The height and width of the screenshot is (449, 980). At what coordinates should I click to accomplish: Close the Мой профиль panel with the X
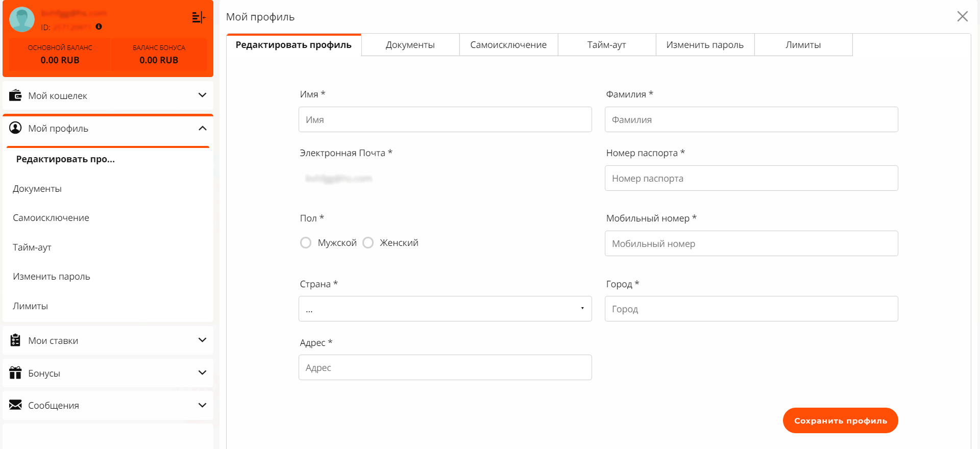[962, 16]
